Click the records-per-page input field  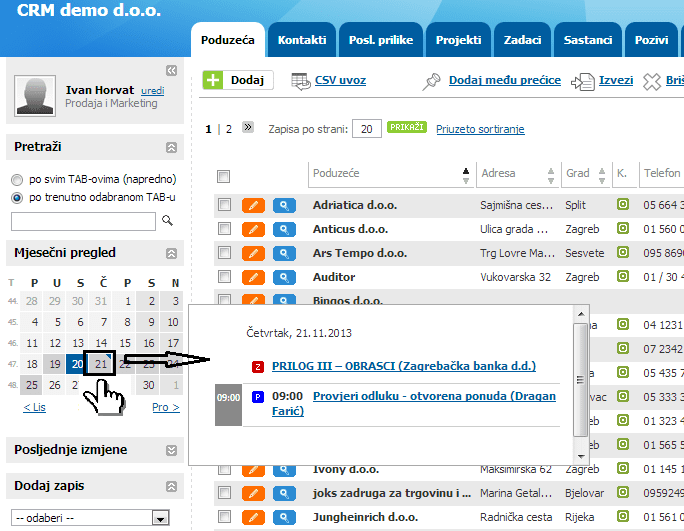pyautogui.click(x=367, y=129)
